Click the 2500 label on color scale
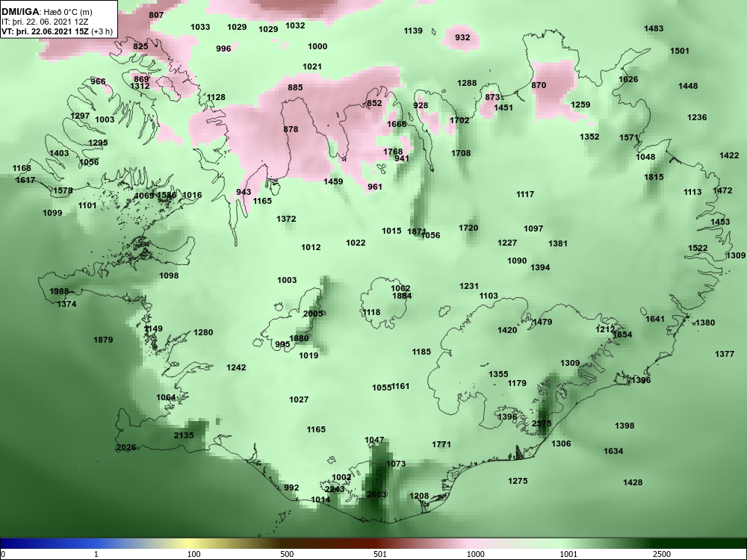This screenshot has width=747, height=560. 662,554
